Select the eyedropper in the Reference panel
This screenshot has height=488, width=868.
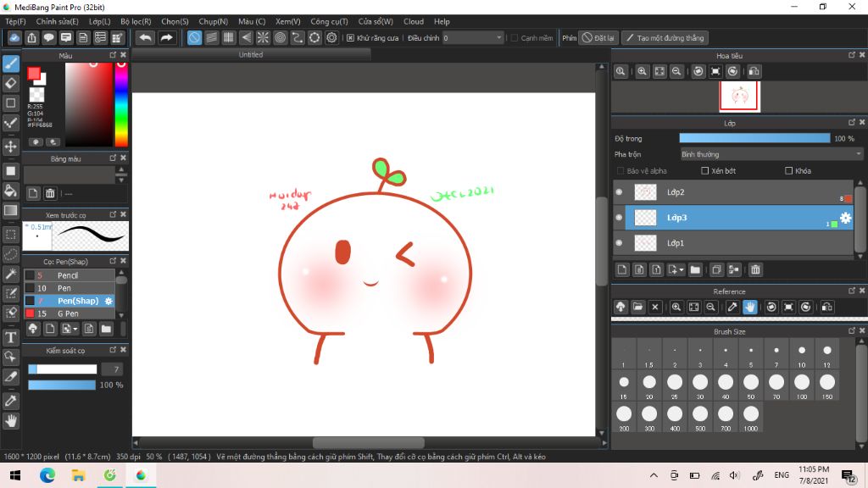pyautogui.click(x=732, y=307)
